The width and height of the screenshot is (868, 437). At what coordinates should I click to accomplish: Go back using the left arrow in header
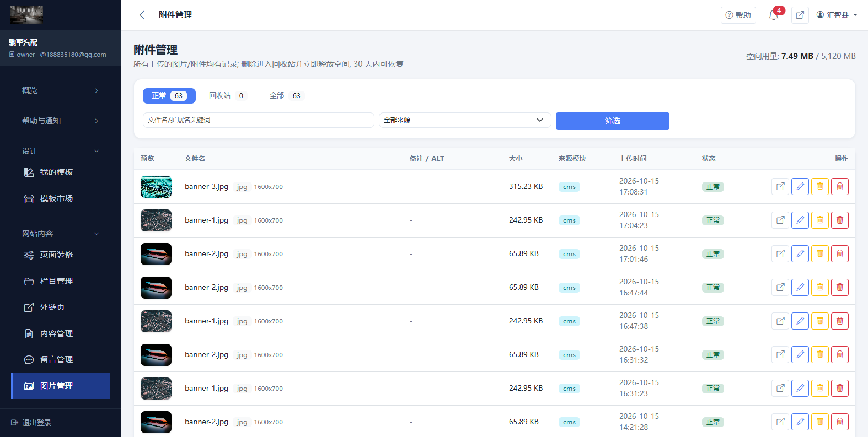pyautogui.click(x=142, y=15)
